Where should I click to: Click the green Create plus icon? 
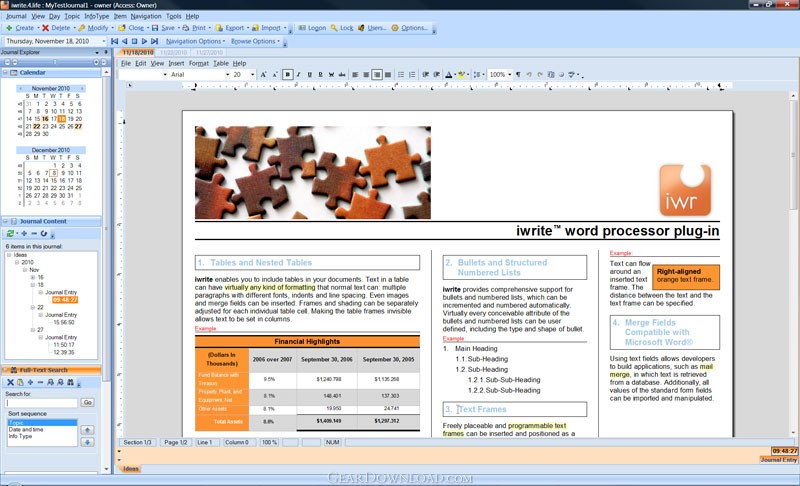(x=9, y=28)
